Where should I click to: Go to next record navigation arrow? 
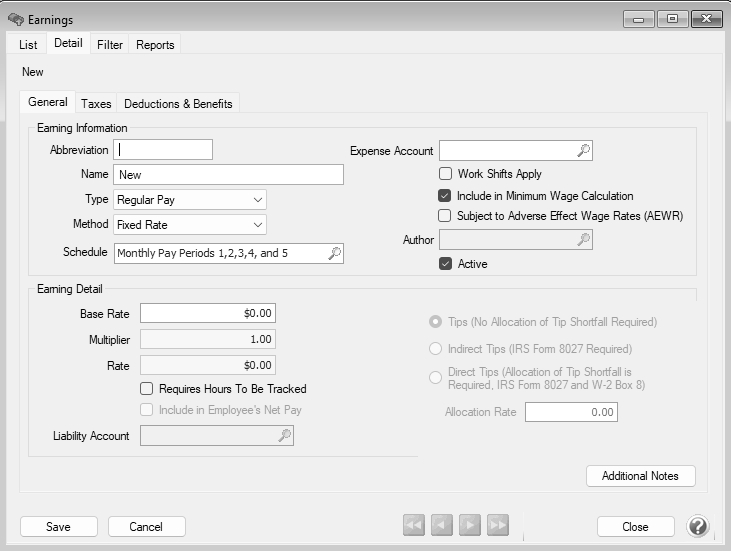469,526
